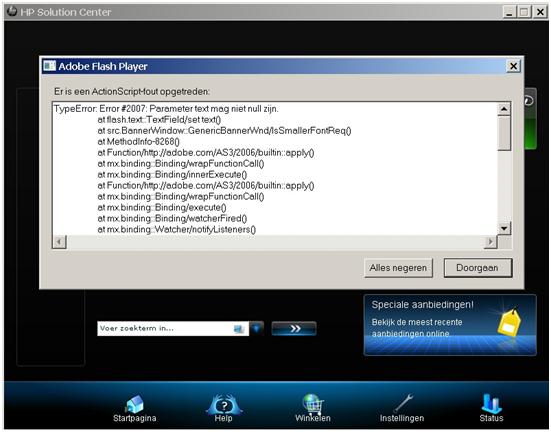Open the Speciale aanbiedingen banner
Image resolution: width=551 pixels, height=432 pixels.
(450, 325)
